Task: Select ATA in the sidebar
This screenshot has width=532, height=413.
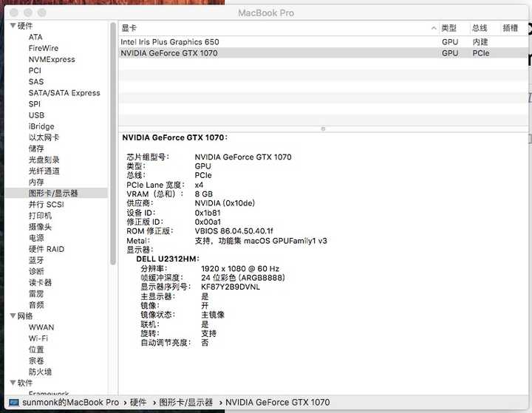Action: click(x=35, y=37)
